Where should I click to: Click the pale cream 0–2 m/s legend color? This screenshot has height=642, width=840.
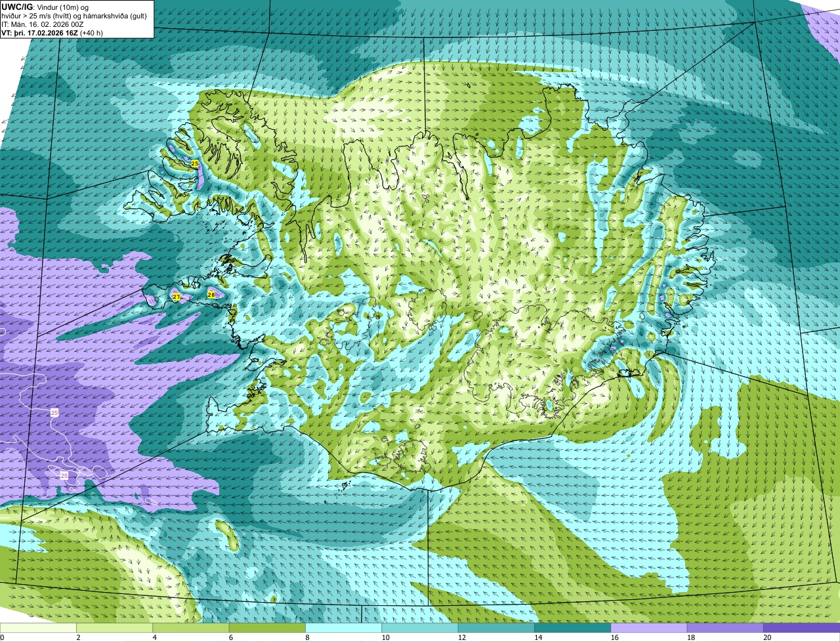coord(38,628)
